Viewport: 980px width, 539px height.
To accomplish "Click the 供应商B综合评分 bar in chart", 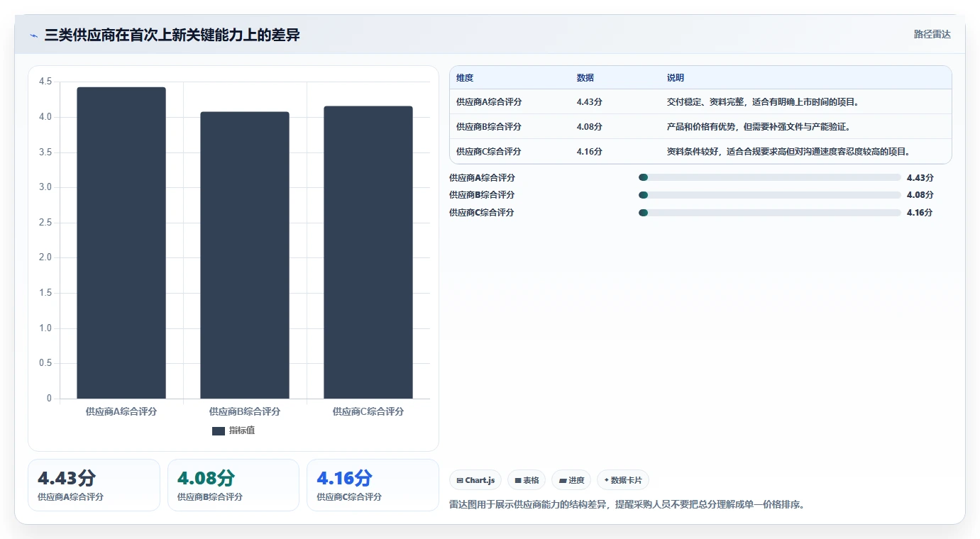I will [245, 255].
